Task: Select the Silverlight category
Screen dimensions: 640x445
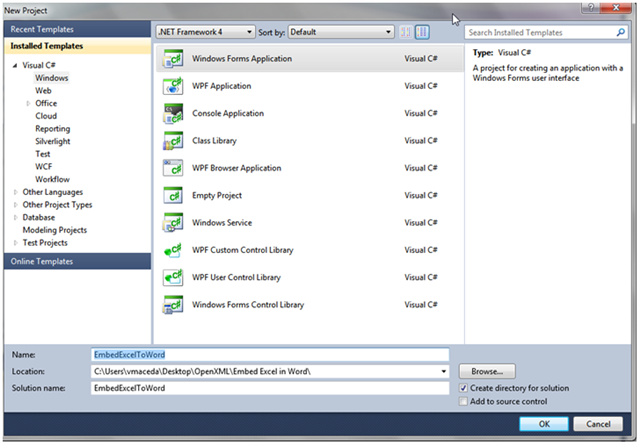Action: [52, 141]
